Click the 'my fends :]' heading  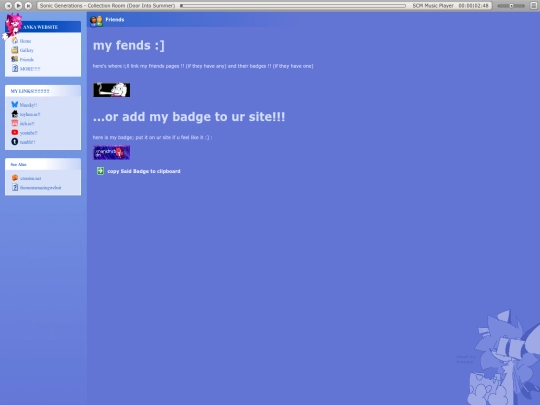point(129,45)
